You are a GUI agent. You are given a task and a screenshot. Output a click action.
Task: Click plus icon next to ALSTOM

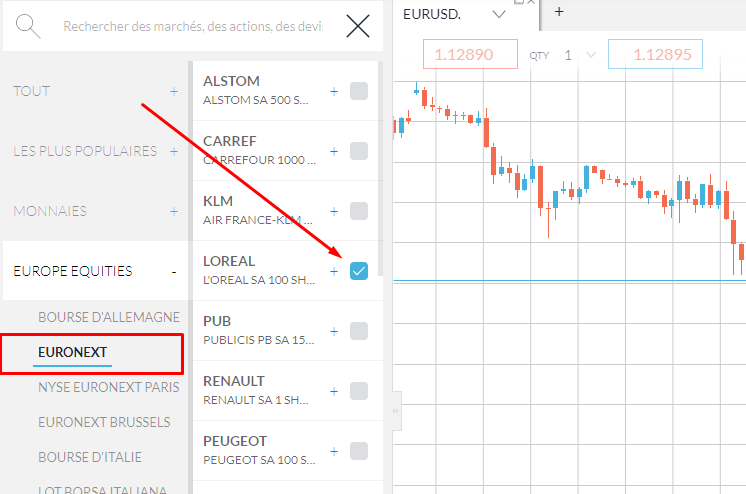334,91
